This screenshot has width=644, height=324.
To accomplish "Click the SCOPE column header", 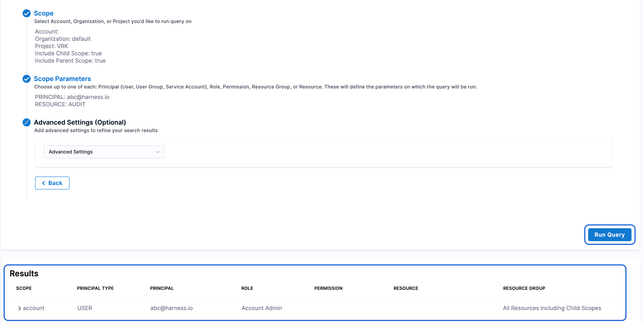I will [24, 288].
